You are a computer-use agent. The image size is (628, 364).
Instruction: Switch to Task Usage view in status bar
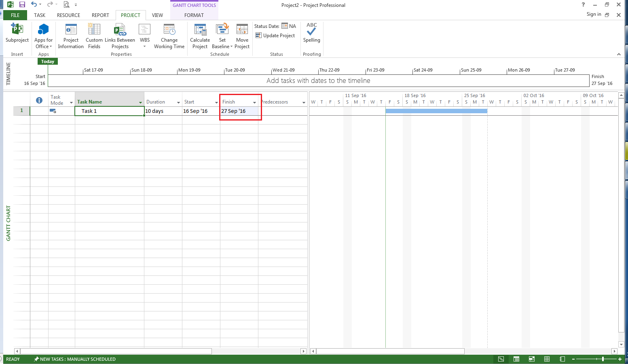pyautogui.click(x=516, y=359)
